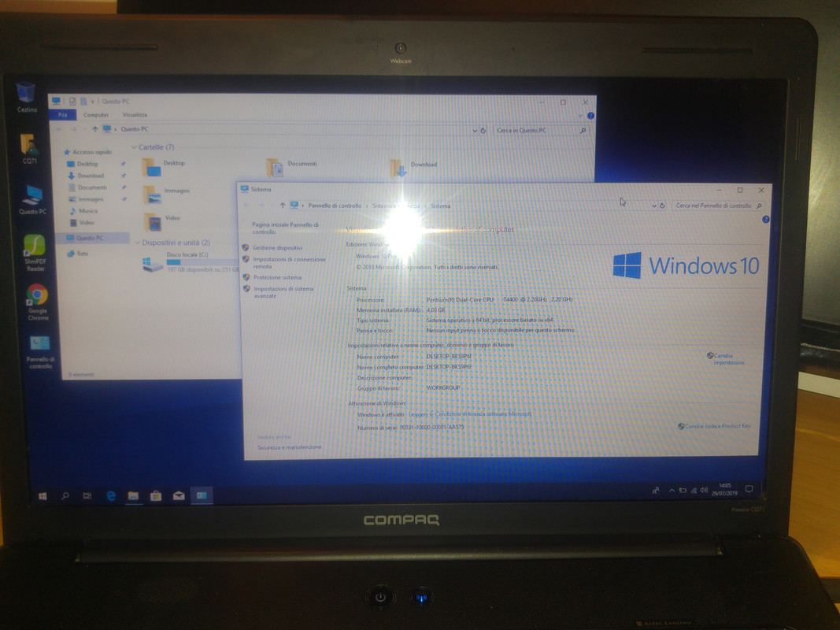Image resolution: width=840 pixels, height=630 pixels.
Task: Open Gestione dispositivi link
Action: coord(277,247)
